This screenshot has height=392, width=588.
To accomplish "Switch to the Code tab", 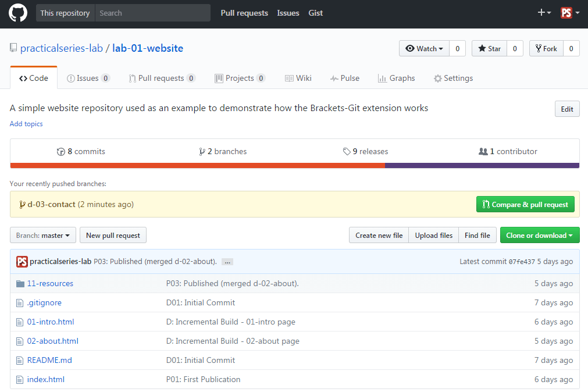I will point(34,78).
